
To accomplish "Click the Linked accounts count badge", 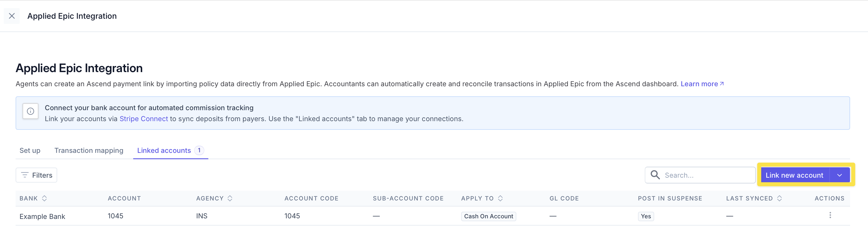I will (x=199, y=151).
